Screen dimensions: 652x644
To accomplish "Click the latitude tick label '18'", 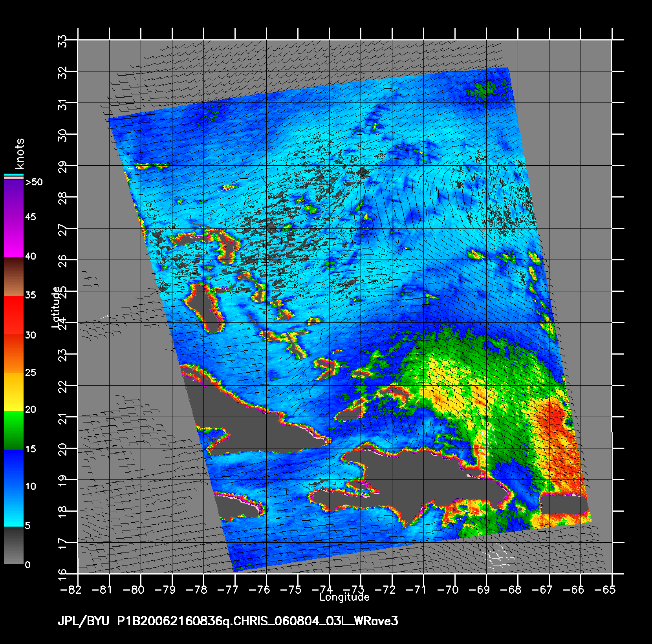I will (62, 512).
